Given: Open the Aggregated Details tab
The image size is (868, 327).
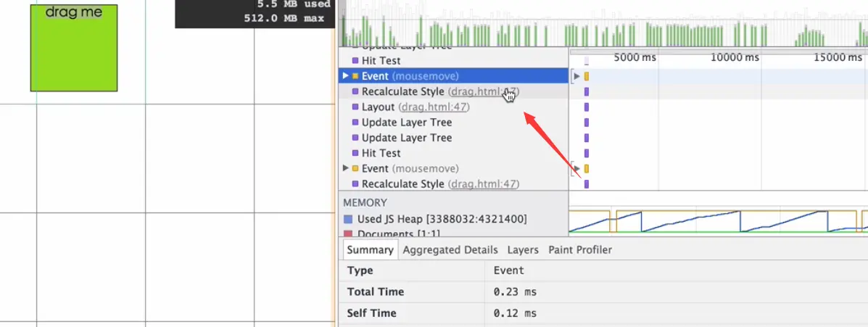Looking at the screenshot, I should coord(450,249).
